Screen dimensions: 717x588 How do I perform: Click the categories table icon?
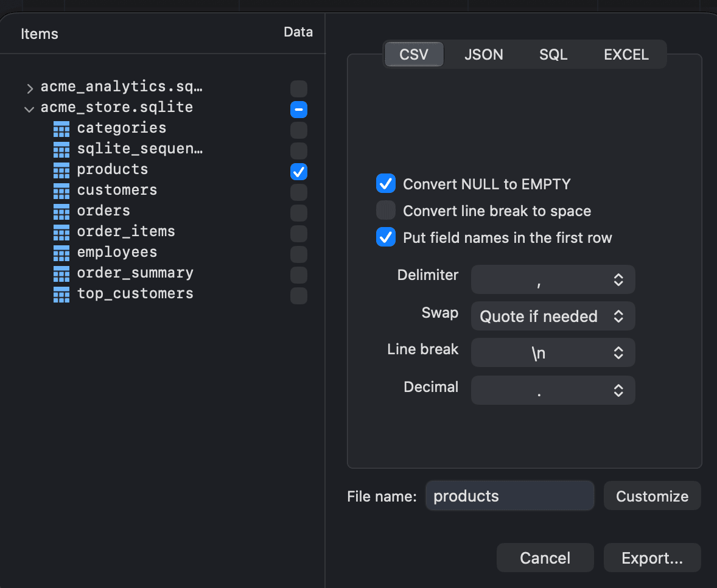[x=61, y=129]
